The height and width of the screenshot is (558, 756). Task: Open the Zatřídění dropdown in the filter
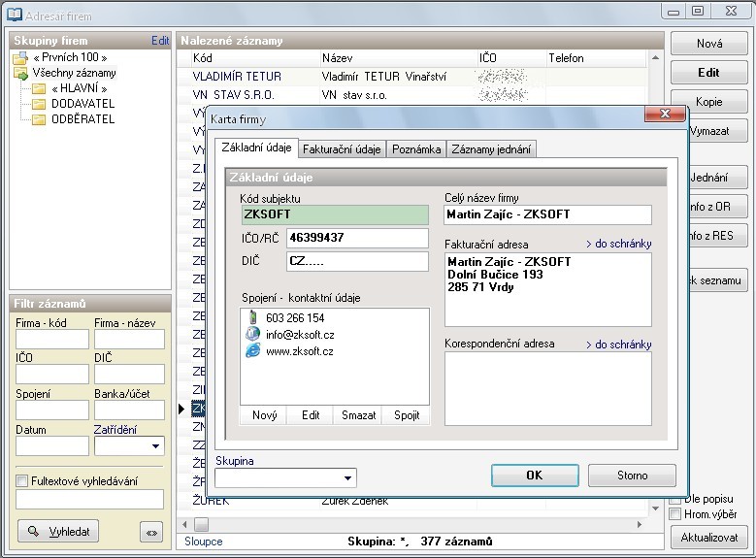tap(155, 446)
